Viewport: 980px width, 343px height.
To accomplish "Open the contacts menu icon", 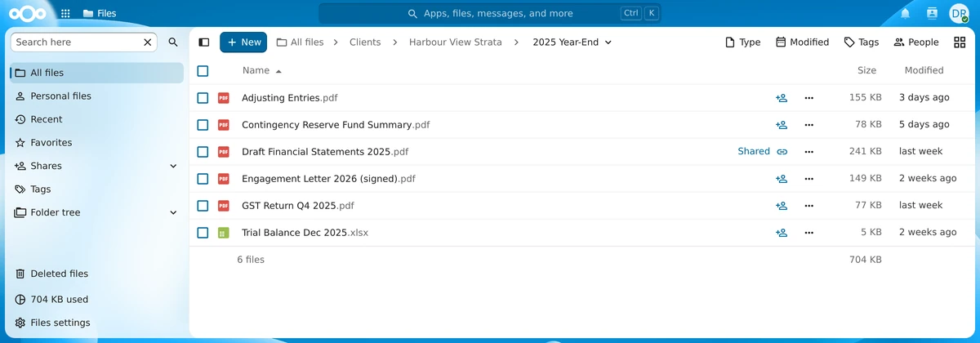I will coord(932,13).
